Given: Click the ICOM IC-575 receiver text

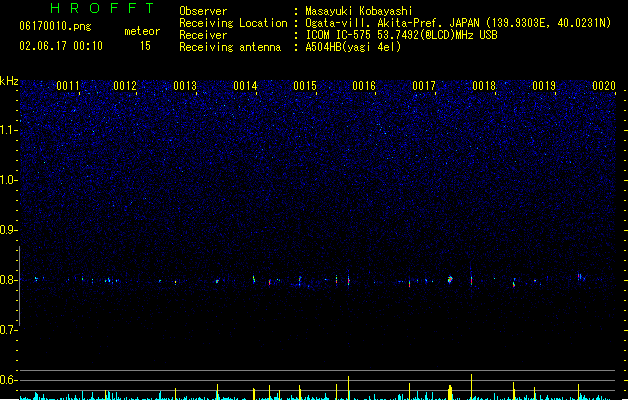Looking at the screenshot, I should tap(402, 35).
